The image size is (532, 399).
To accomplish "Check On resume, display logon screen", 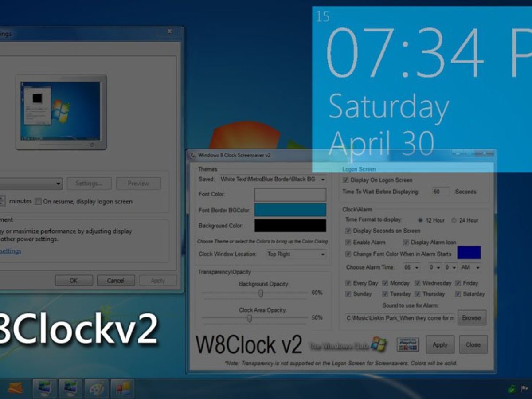I will [x=39, y=201].
